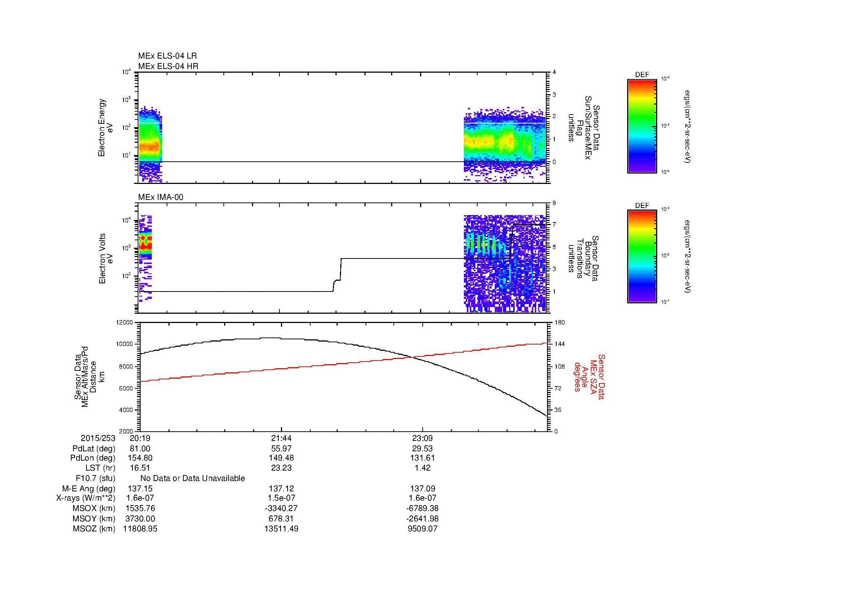Click the X-rays value 1.5e-07
Viewport: 868px width, 613px height.
pos(281,498)
